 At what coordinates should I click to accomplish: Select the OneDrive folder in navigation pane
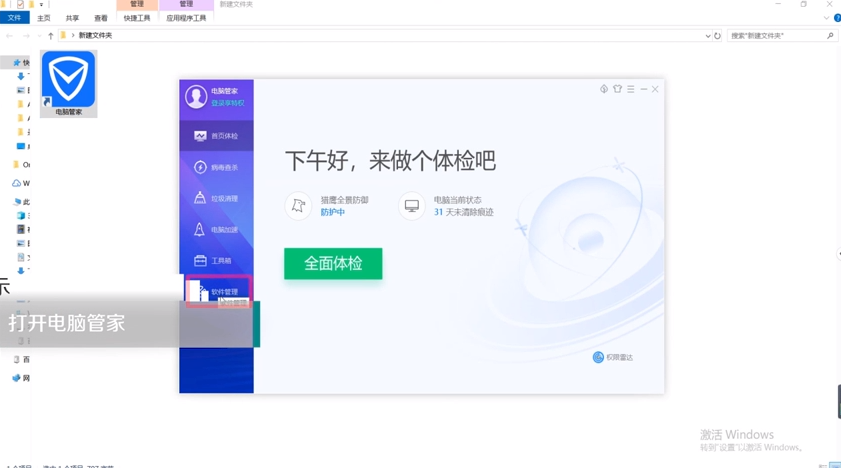21,165
